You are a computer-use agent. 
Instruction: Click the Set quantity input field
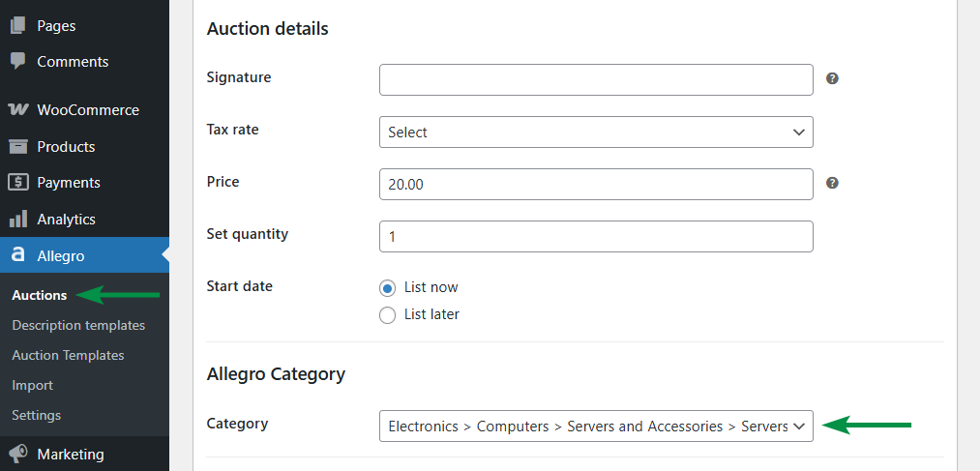[596, 236]
